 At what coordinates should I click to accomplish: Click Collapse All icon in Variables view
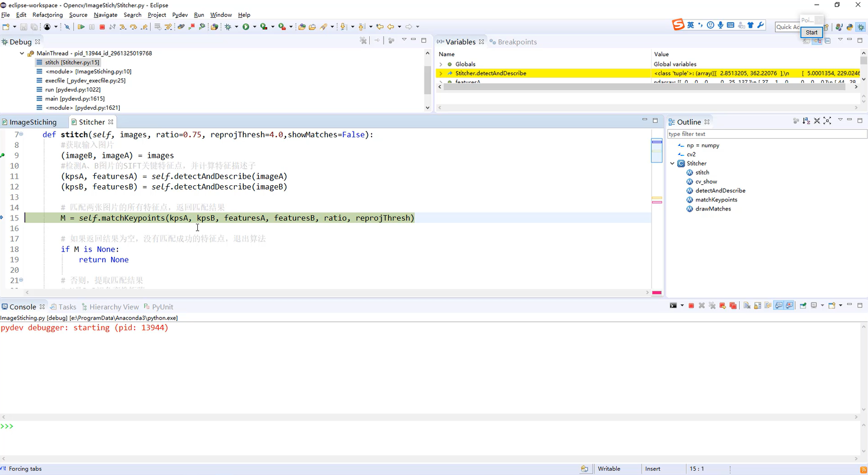828,41
